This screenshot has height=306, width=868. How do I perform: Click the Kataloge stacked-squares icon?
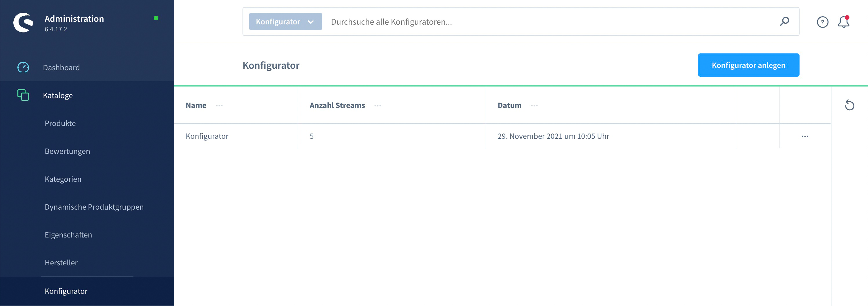tap(23, 95)
